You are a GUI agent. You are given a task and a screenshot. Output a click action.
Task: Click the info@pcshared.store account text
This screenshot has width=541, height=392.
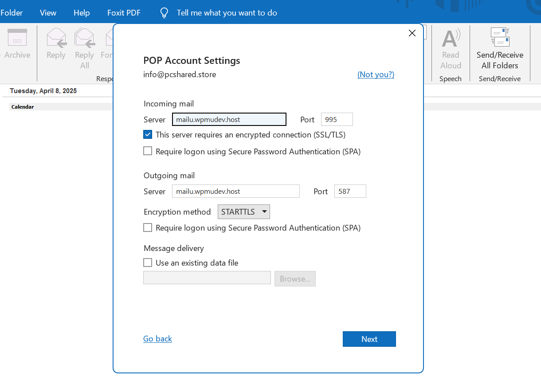coord(180,74)
